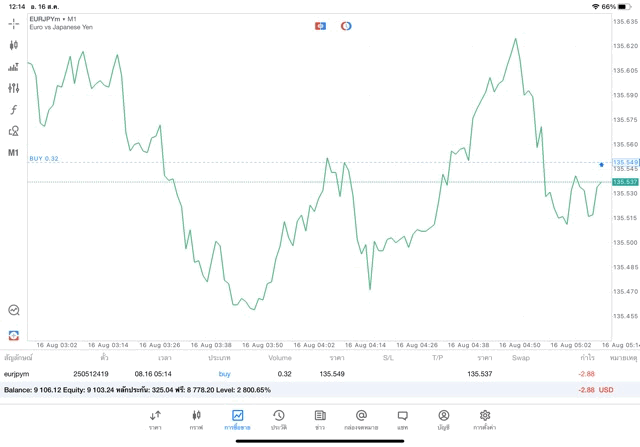Select the eurjpym open position row
The width and height of the screenshot is (640, 447).
(320, 374)
